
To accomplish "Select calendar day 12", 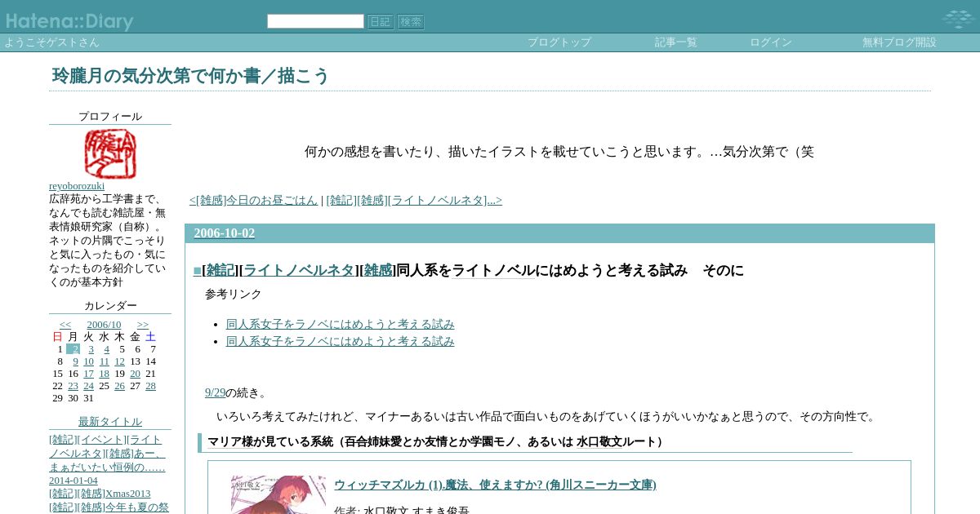I will [119, 361].
